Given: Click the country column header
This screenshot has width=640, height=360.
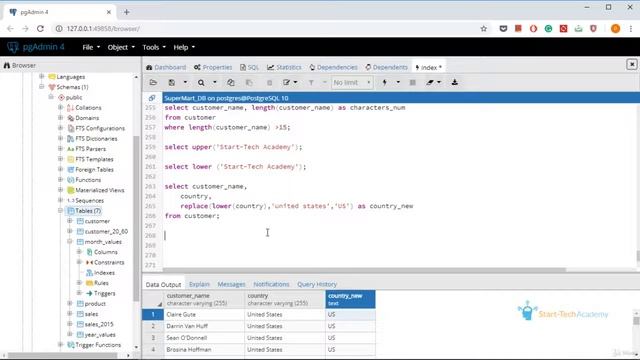Looking at the screenshot, I should pyautogui.click(x=284, y=300).
